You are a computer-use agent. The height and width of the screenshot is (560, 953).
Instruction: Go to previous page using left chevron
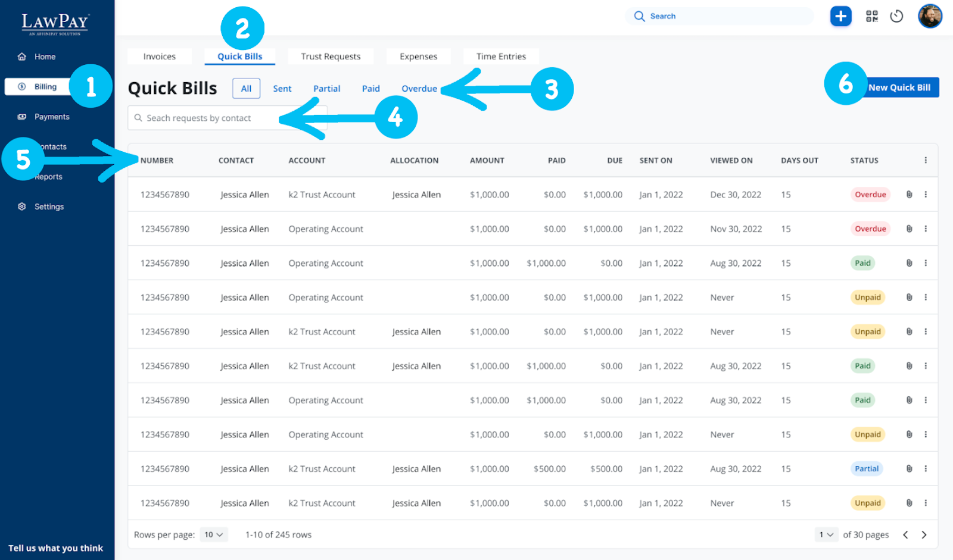coord(905,535)
